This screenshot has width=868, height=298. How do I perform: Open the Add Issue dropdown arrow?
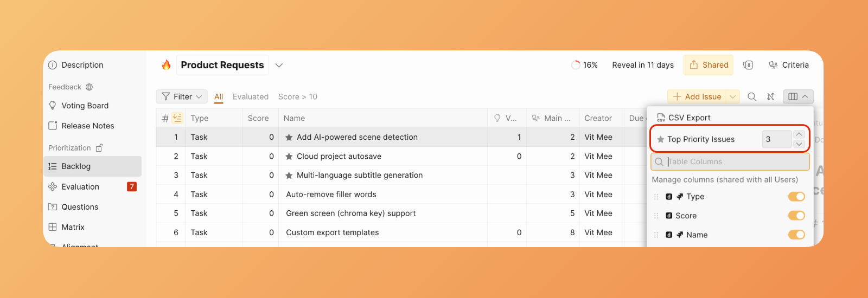[x=733, y=96]
